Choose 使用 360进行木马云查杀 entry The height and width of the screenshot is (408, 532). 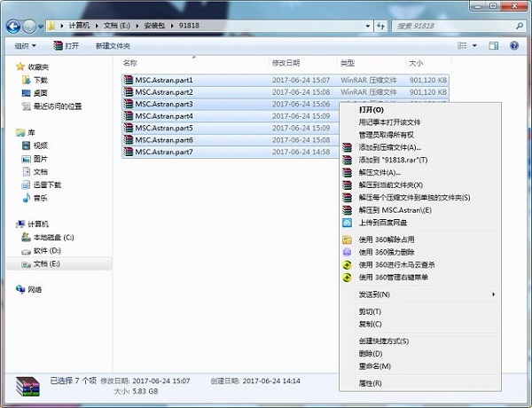(420, 265)
